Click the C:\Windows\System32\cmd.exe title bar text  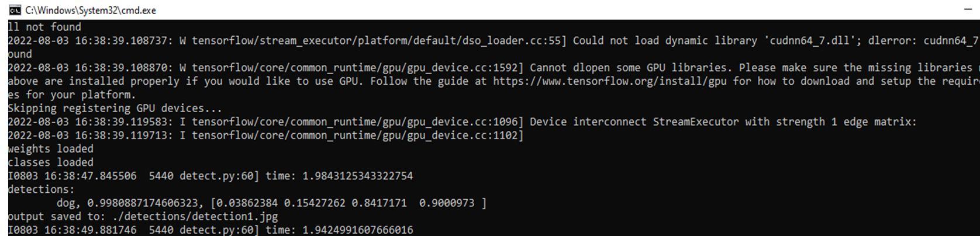[x=91, y=10]
